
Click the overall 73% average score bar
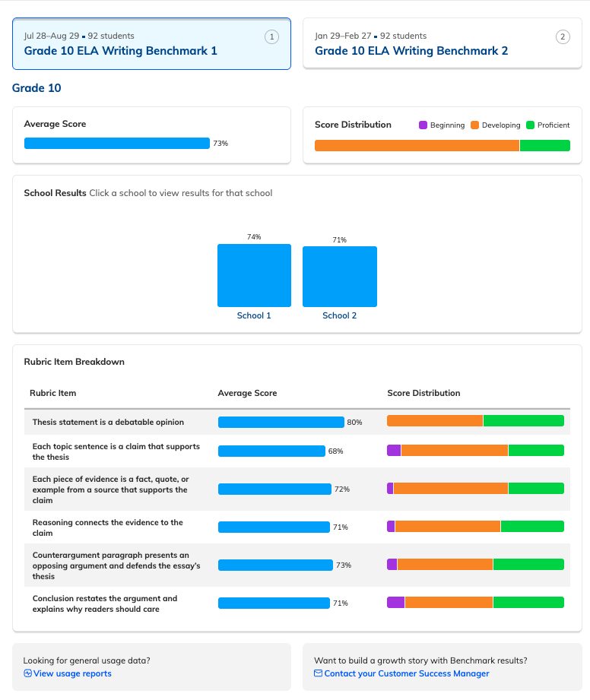point(117,144)
